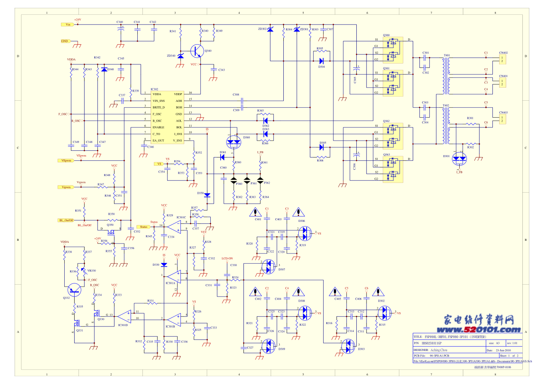Select the BL_On/Off port label

click(66, 220)
